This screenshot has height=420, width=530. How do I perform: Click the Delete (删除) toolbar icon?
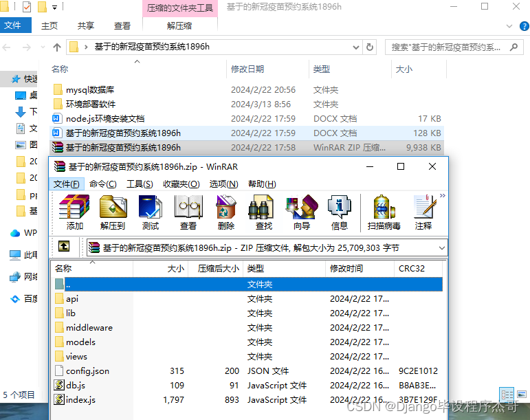(225, 212)
